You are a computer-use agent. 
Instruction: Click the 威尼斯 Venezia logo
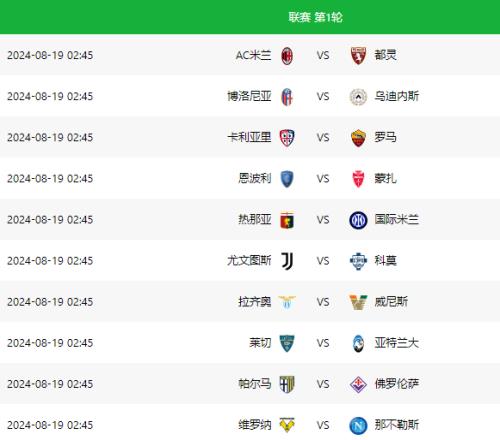point(358,302)
